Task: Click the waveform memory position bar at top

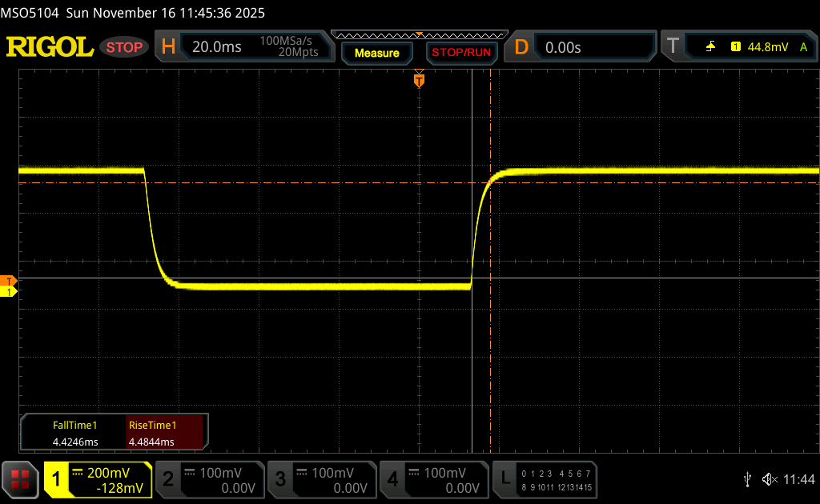Action: 419,34
